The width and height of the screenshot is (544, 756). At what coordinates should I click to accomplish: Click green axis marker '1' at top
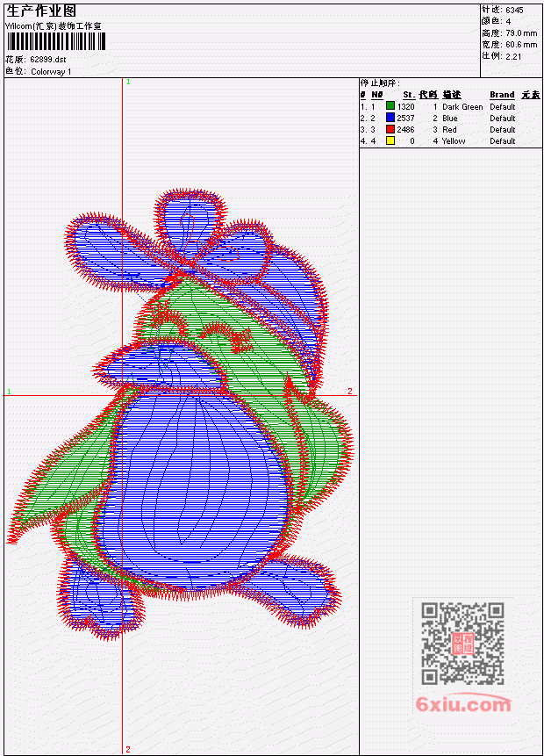click(128, 83)
